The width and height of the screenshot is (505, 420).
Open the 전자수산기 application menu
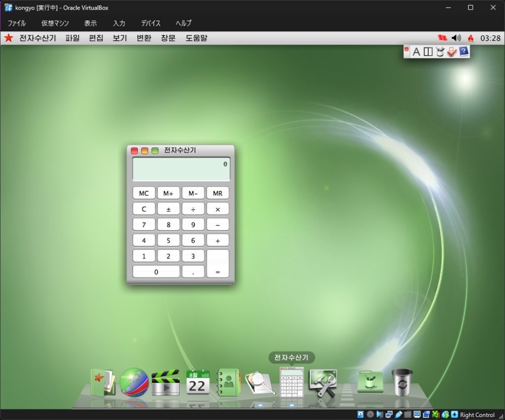(38, 38)
